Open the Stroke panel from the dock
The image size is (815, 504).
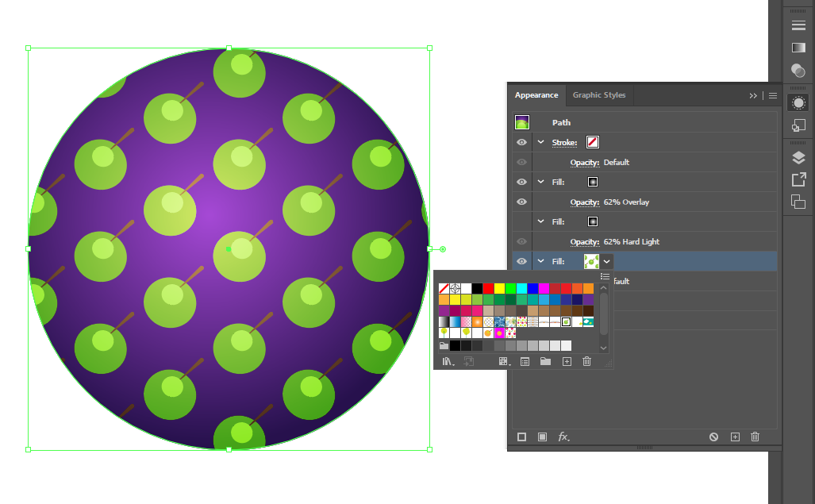[798, 25]
